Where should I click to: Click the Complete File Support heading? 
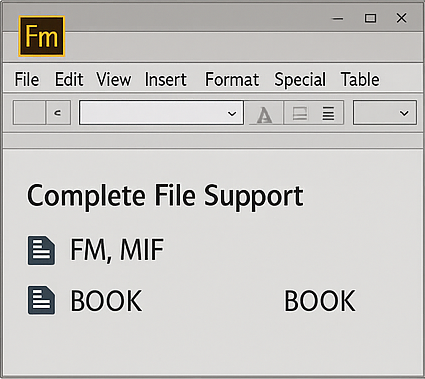coord(165,196)
